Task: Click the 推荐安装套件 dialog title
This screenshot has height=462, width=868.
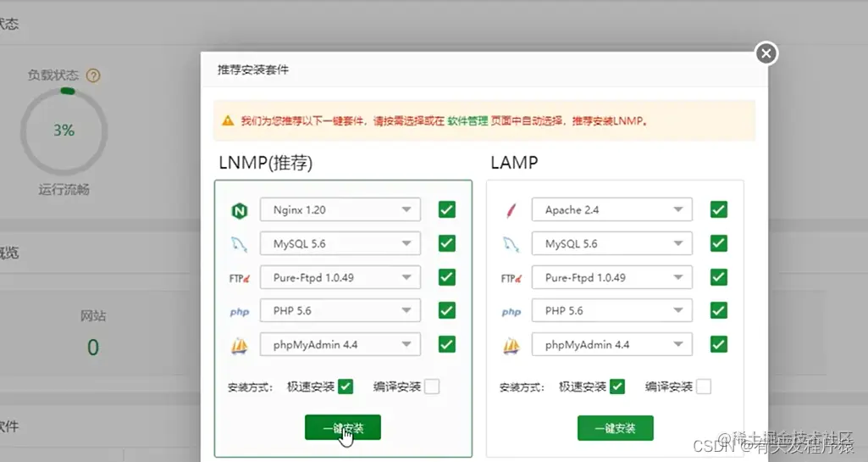Action: pyautogui.click(x=253, y=70)
